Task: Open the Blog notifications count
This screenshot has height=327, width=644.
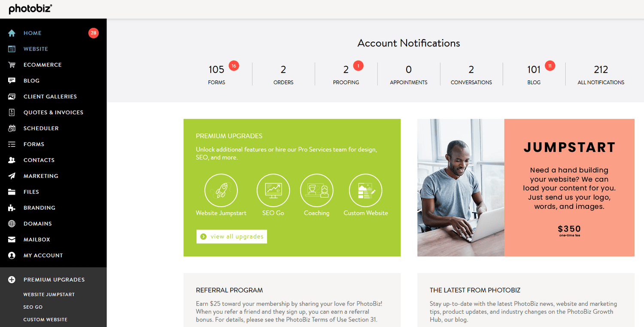Action: point(534,74)
